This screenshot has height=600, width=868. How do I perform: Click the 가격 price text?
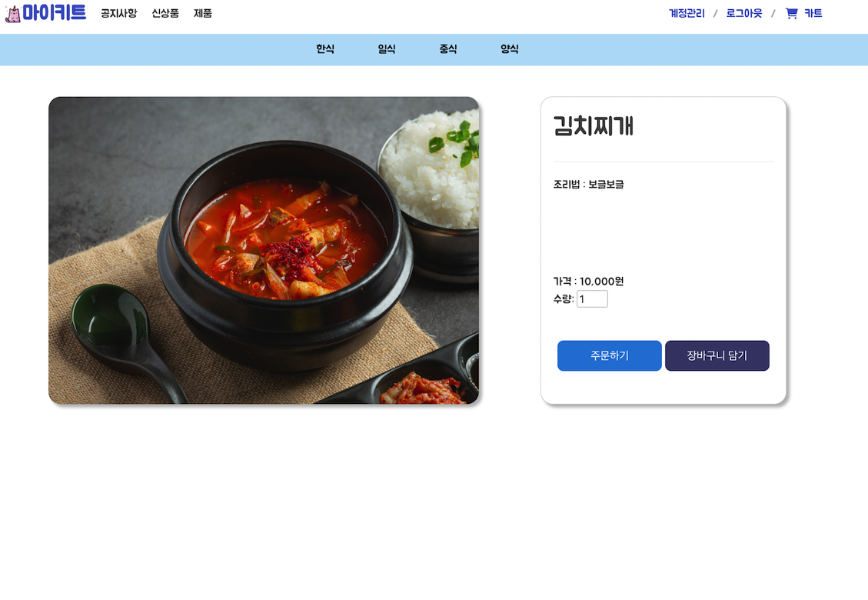click(x=587, y=282)
